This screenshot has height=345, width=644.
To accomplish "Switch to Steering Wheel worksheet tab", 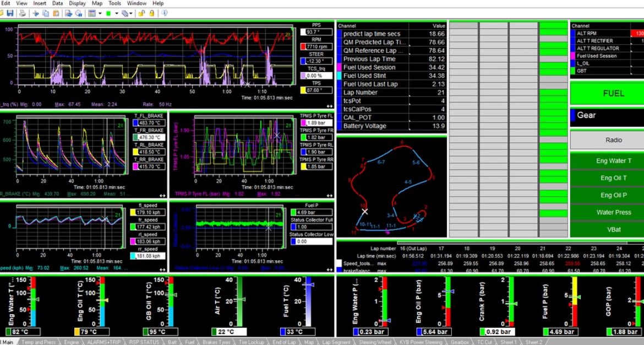I will (x=375, y=342).
